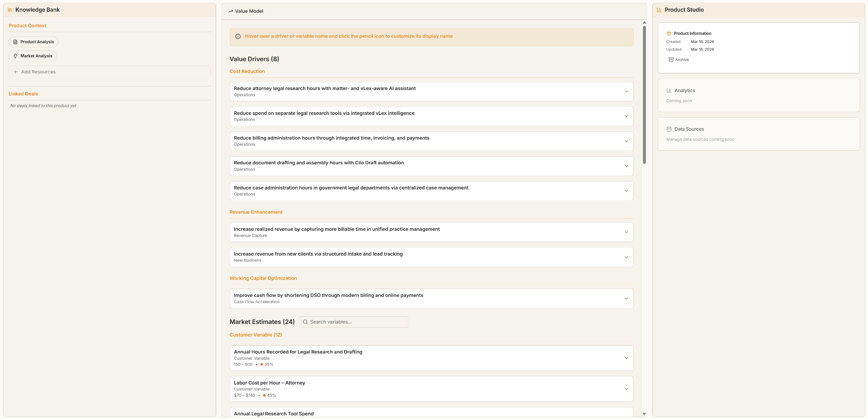
Task: Expand Increase revenue from new clients driver
Action: tap(627, 257)
